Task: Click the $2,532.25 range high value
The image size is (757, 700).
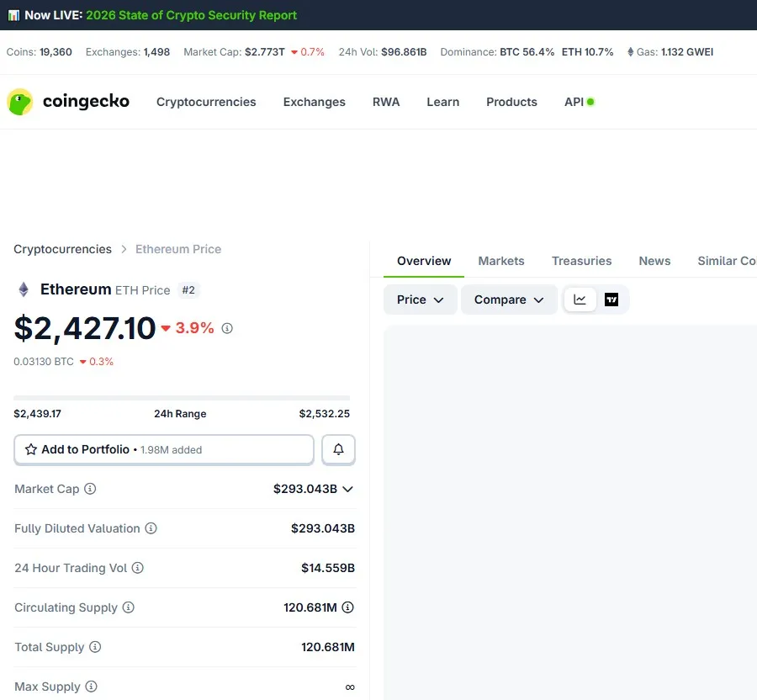Action: tap(325, 414)
